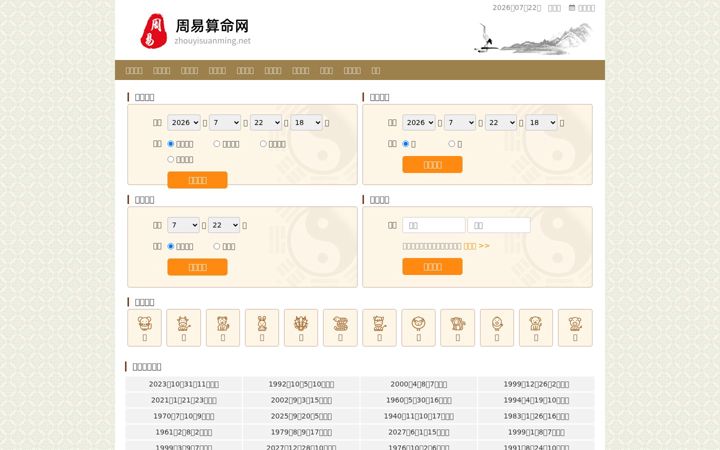Click the date cell starting with 2025
720x450 pixels.
[x=301, y=416]
